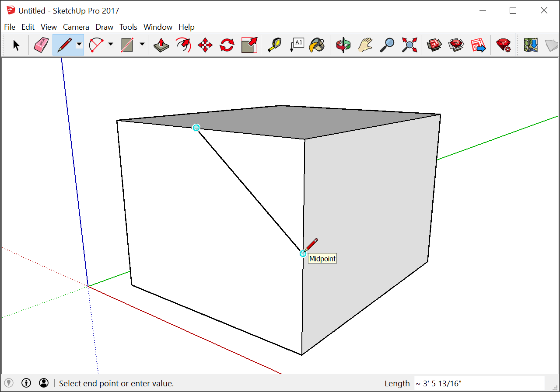Open the Draw menu
560x392 pixels.
pyautogui.click(x=104, y=27)
